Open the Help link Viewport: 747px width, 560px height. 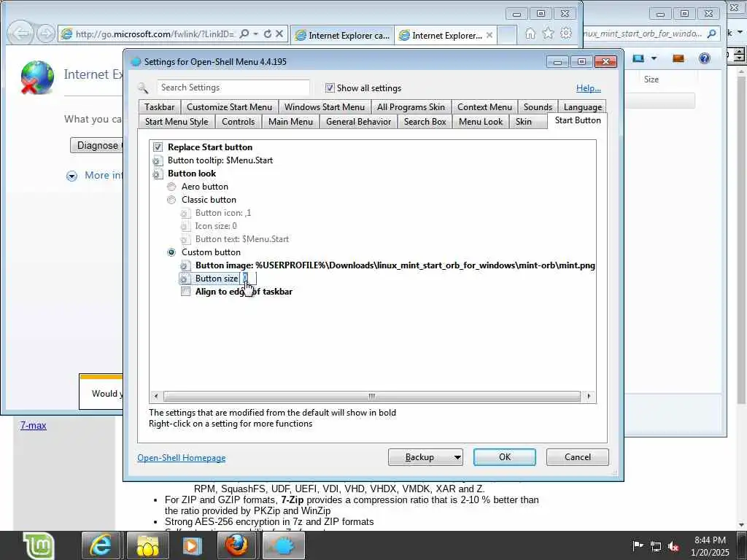point(589,88)
